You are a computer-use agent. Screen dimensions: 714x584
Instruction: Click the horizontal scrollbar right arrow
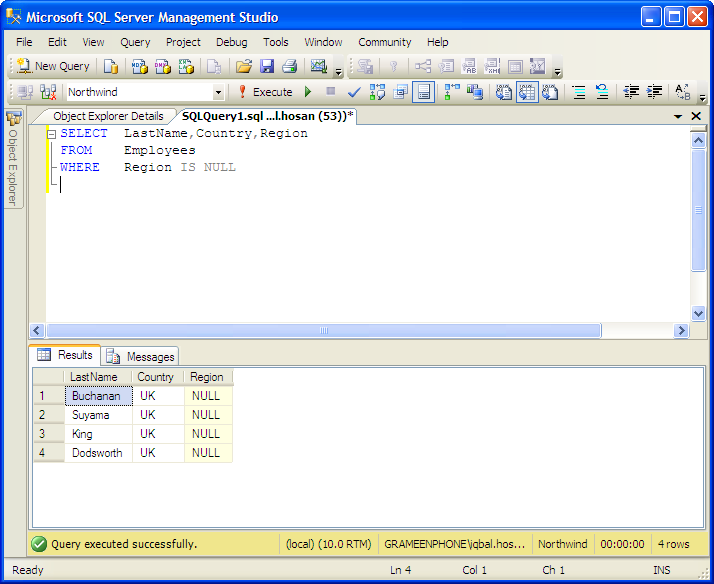tap(681, 330)
